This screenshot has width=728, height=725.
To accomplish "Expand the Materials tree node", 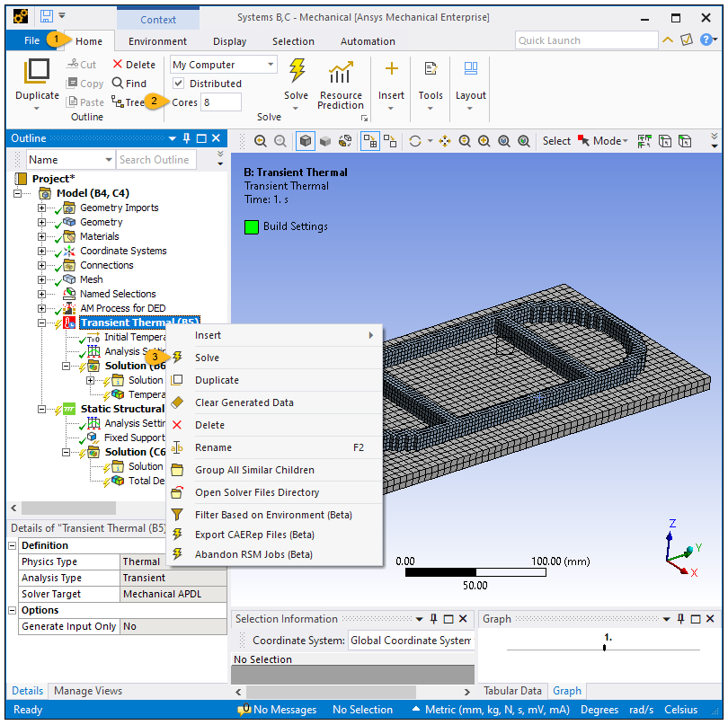I will click(x=41, y=236).
